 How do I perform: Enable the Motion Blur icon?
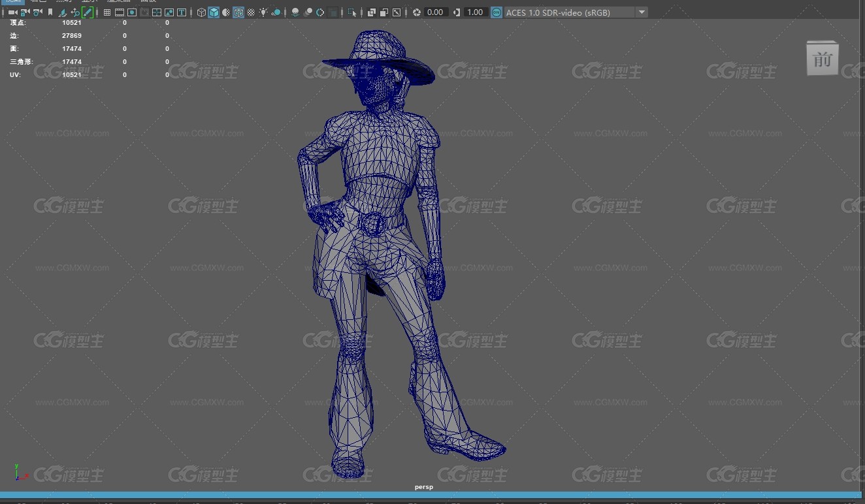308,12
